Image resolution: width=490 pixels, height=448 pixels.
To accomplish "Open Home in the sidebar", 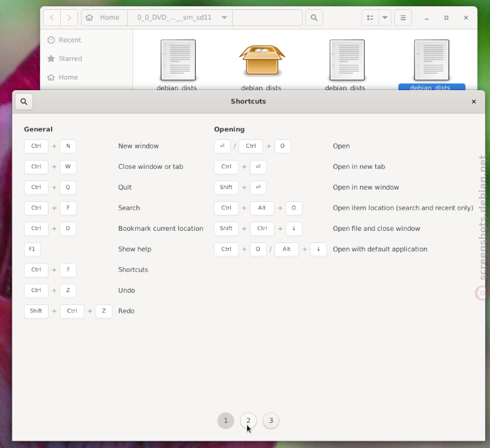I will click(x=86, y=77).
